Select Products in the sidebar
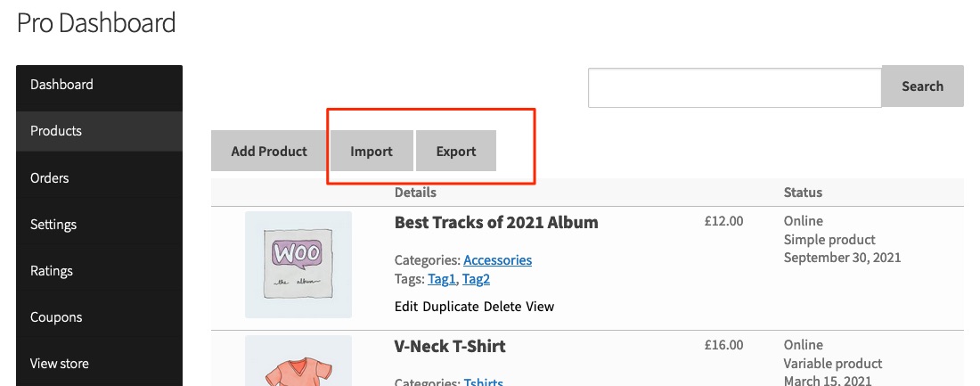Viewport: 980px width, 386px height. tap(100, 131)
